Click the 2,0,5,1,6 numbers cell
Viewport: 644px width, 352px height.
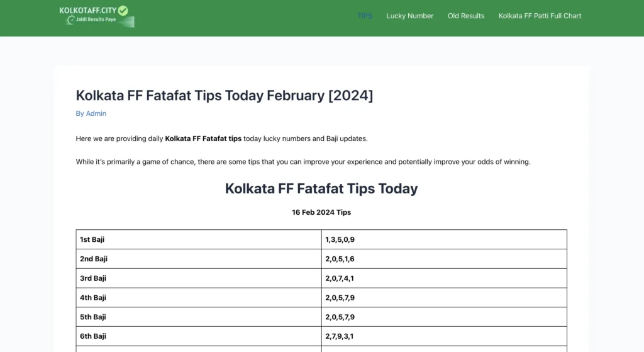tap(340, 259)
